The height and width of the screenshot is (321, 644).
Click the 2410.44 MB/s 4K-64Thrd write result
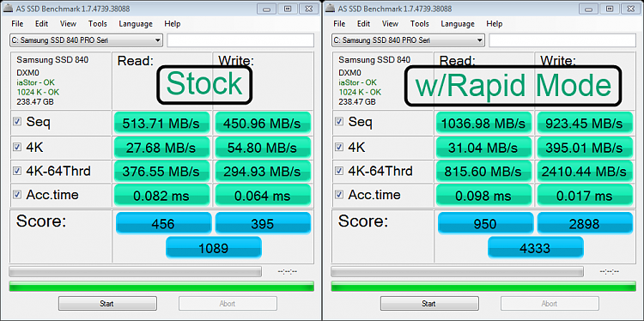click(585, 172)
